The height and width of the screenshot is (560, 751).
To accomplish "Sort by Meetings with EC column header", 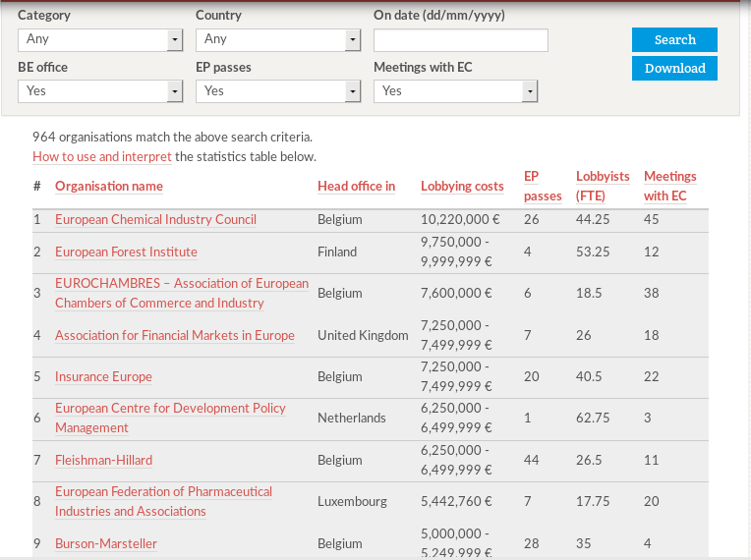I will pos(670,187).
